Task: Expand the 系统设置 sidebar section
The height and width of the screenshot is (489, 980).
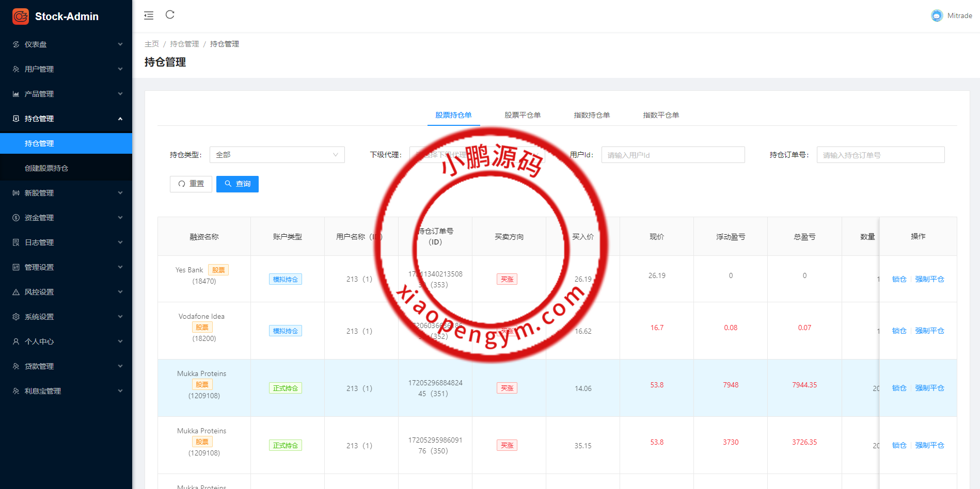Action: pyautogui.click(x=66, y=317)
